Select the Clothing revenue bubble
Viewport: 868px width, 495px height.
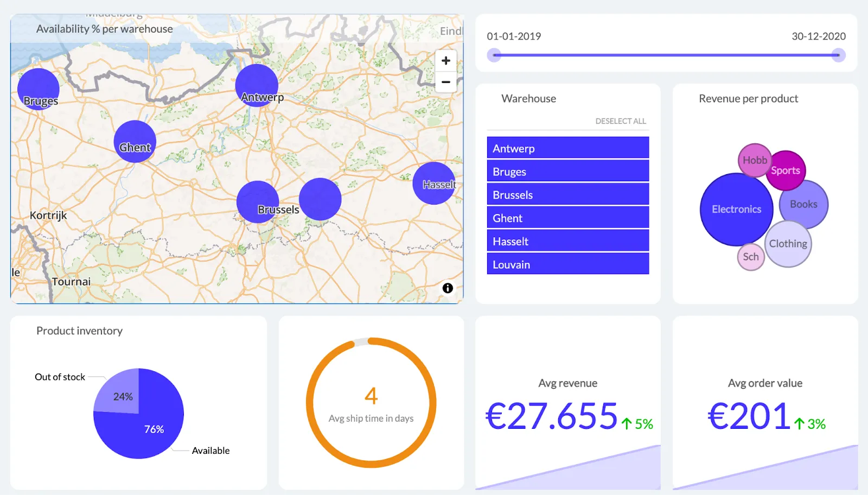(x=788, y=244)
